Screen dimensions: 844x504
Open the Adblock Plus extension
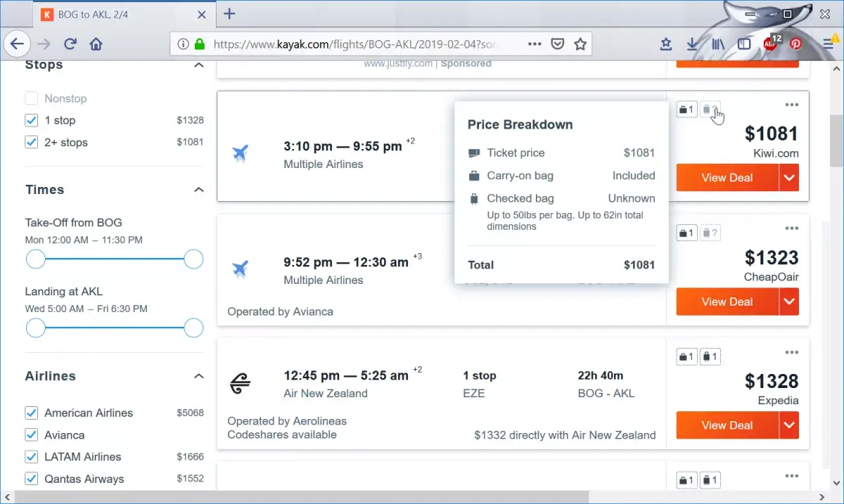[771, 42]
